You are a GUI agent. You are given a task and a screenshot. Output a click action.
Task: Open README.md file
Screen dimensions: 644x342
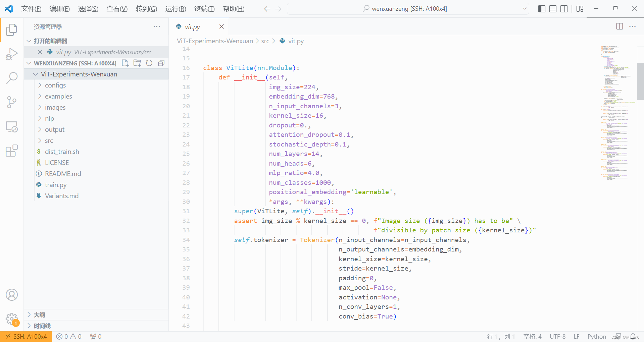63,174
